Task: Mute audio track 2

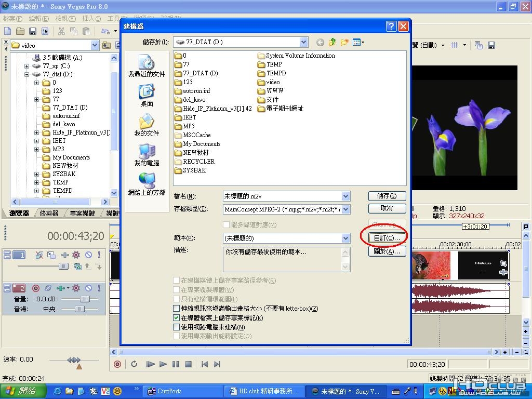Action: click(x=88, y=288)
